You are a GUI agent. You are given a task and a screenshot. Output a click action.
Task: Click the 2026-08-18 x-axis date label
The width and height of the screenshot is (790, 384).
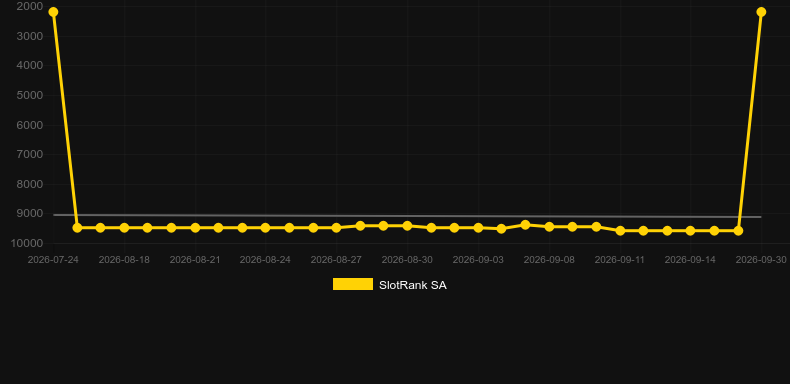tap(124, 260)
